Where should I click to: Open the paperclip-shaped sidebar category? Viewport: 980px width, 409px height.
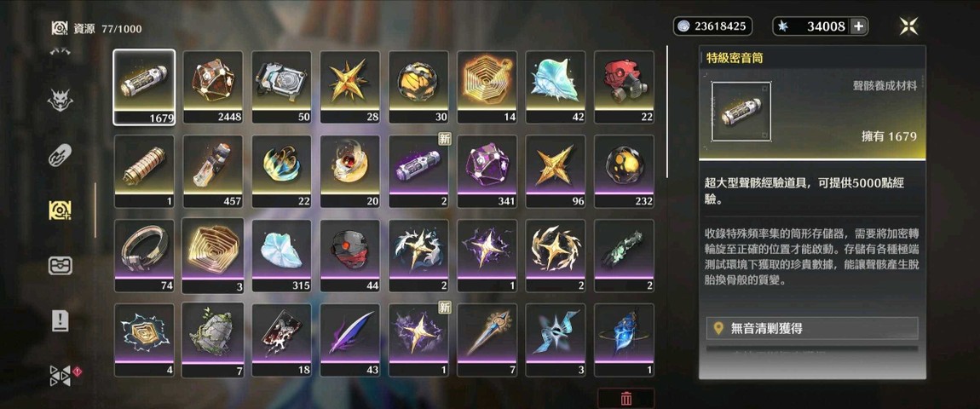[61, 154]
